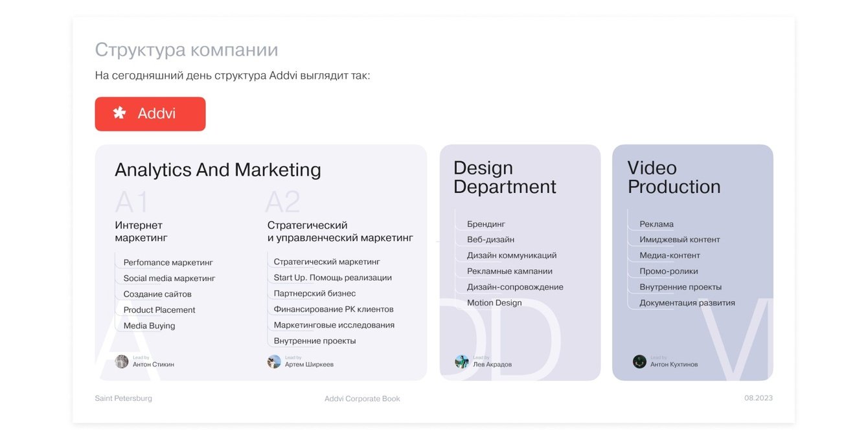Viewport: 868px width, 441px height.
Task: Click the 'Saint Petersburg' footer text
Action: pos(124,398)
